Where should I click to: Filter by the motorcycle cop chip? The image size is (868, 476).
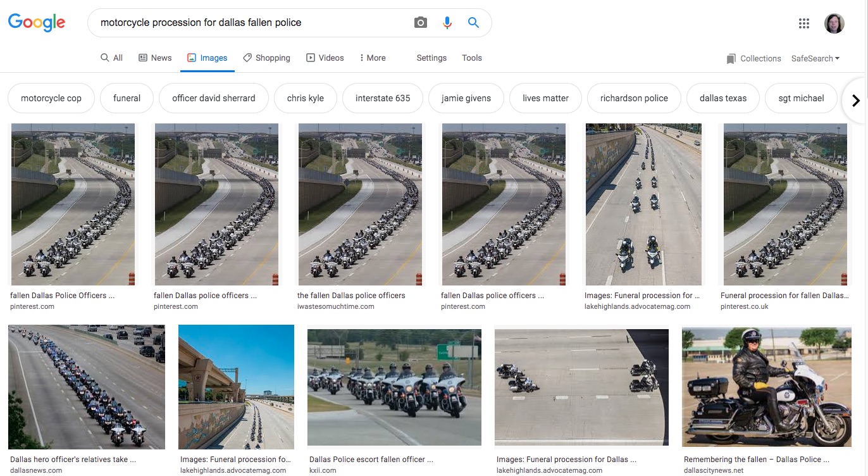[51, 98]
